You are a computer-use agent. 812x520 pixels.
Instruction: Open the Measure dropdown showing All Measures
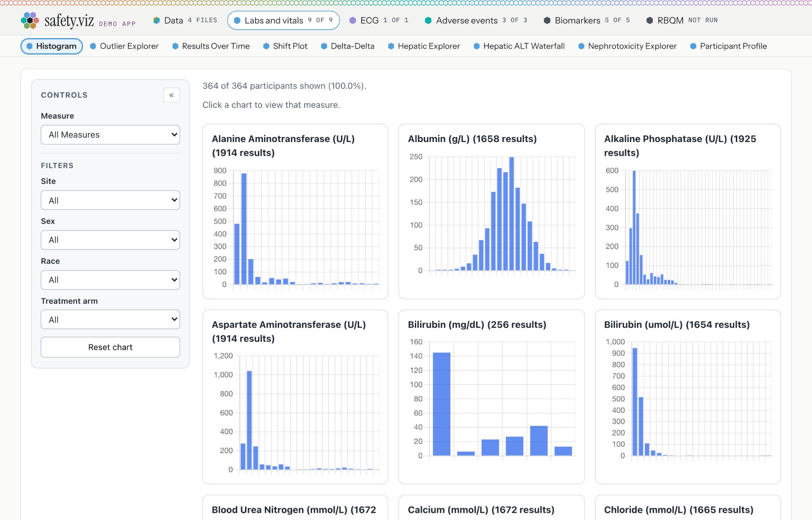point(110,135)
